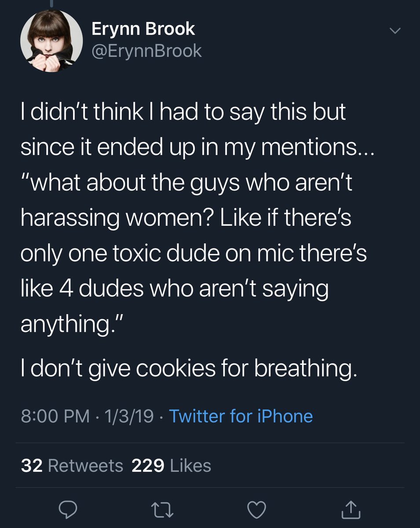
Task: Click the opening line "I didn't think I had to say this"
Action: pos(183,112)
